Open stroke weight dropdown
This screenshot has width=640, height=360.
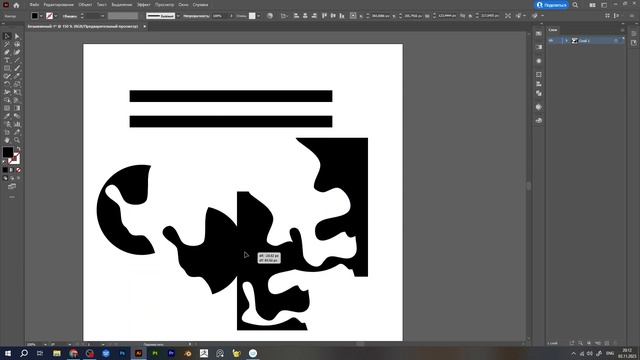coord(102,16)
